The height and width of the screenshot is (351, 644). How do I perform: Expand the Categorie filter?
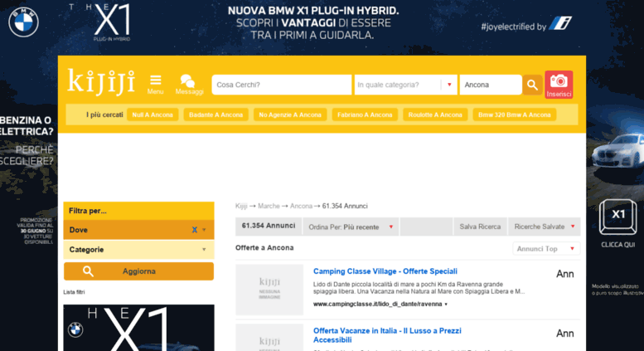(x=138, y=250)
